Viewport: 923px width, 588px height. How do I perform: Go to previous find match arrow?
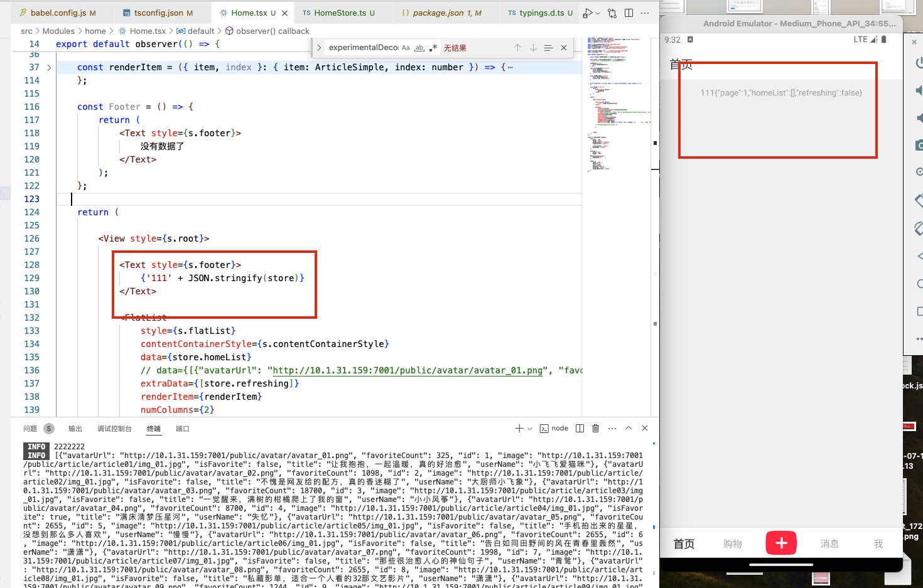coord(517,48)
